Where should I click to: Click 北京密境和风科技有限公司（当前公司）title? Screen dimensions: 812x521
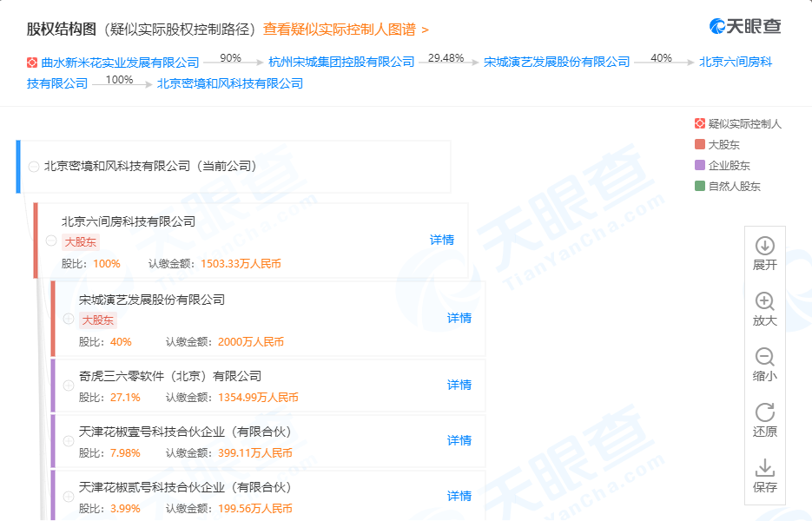[x=150, y=166]
